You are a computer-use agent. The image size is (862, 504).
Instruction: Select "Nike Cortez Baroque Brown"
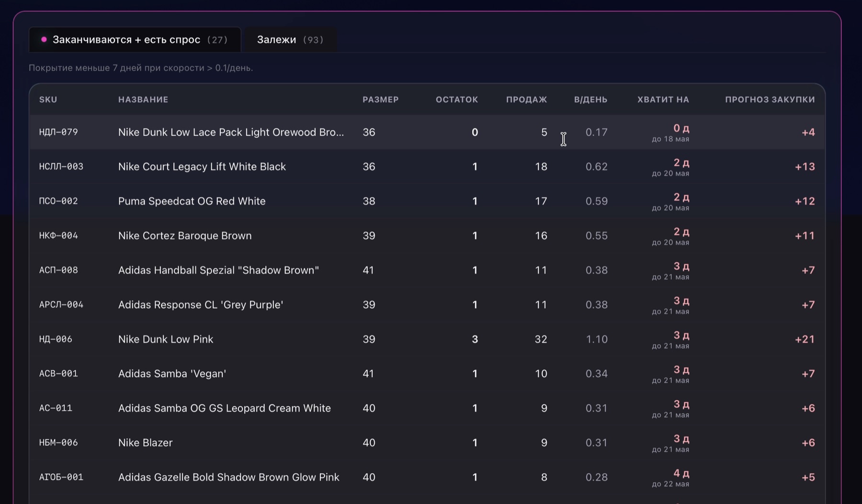185,235
